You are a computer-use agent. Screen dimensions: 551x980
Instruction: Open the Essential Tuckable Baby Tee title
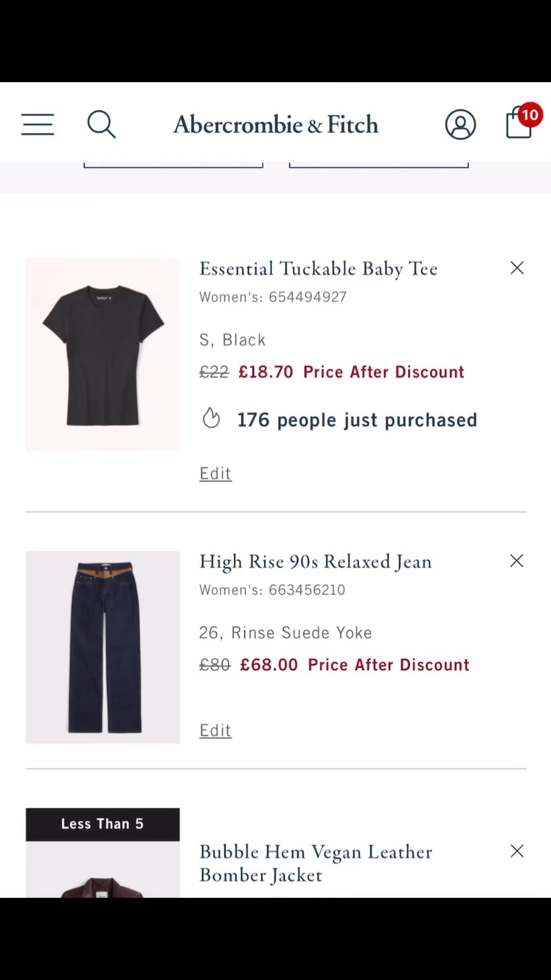318,269
